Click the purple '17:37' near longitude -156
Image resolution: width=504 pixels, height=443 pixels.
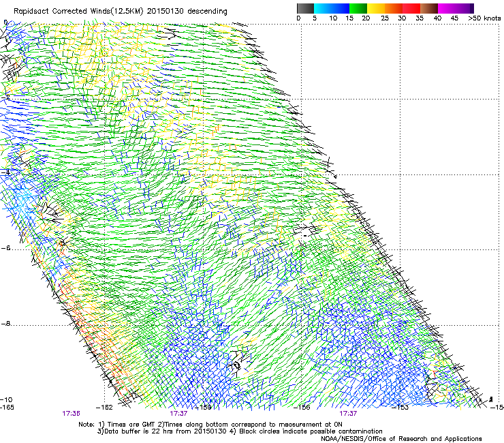click(x=348, y=414)
